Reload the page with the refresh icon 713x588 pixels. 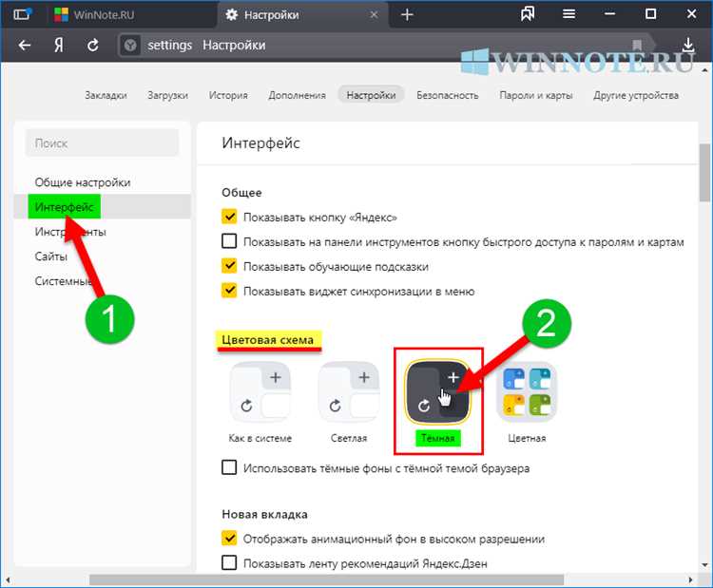coord(92,45)
